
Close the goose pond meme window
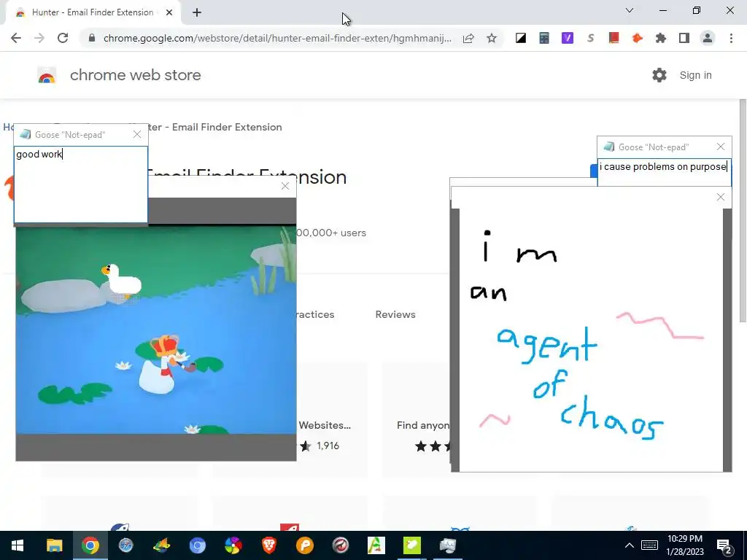pos(285,186)
